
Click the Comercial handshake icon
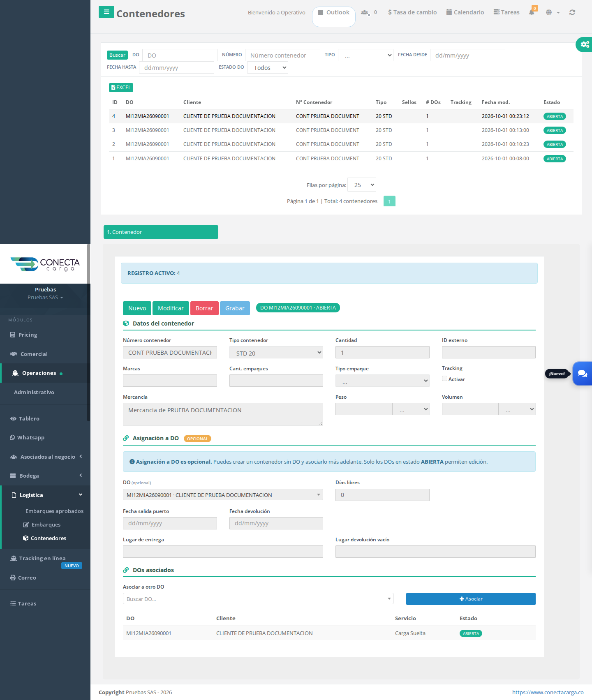pos(14,354)
